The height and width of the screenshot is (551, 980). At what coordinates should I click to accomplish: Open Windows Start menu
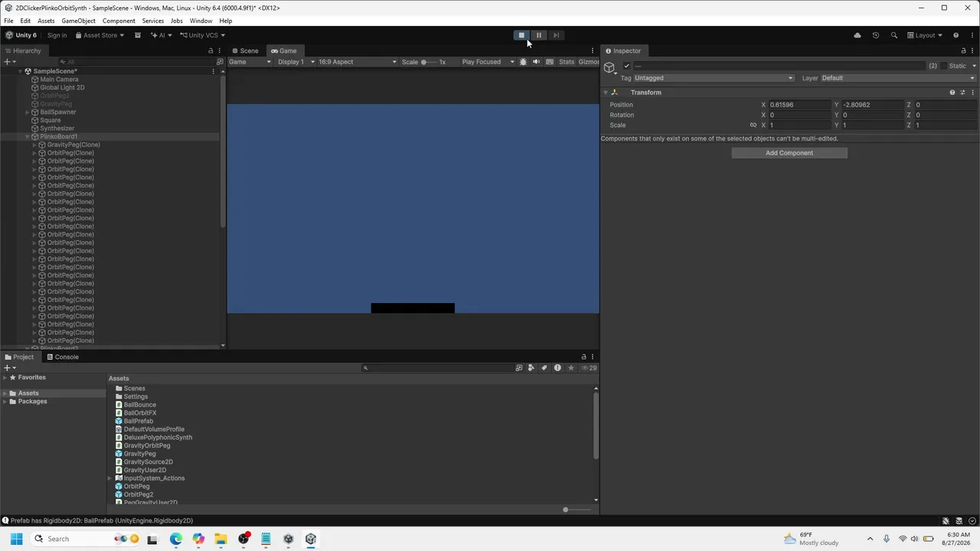click(x=16, y=539)
